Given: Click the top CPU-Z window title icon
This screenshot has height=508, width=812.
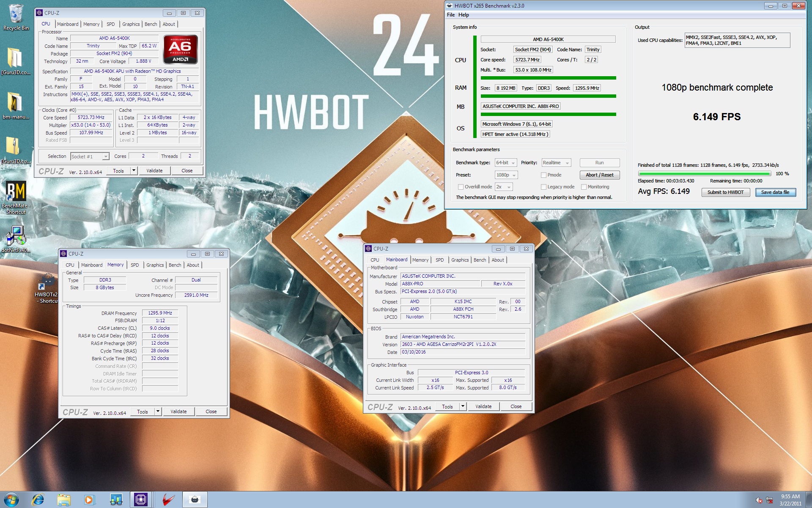Looking at the screenshot, I should 39,13.
